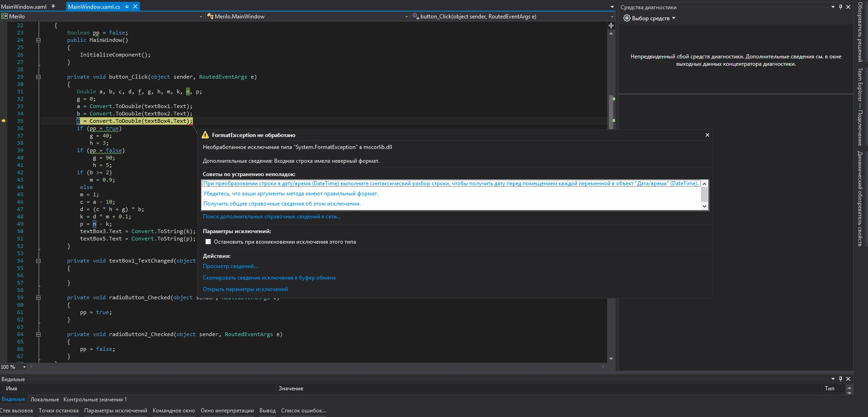The height and width of the screenshot is (417, 868).
Task: Click the View Detail link
Action: [230, 266]
